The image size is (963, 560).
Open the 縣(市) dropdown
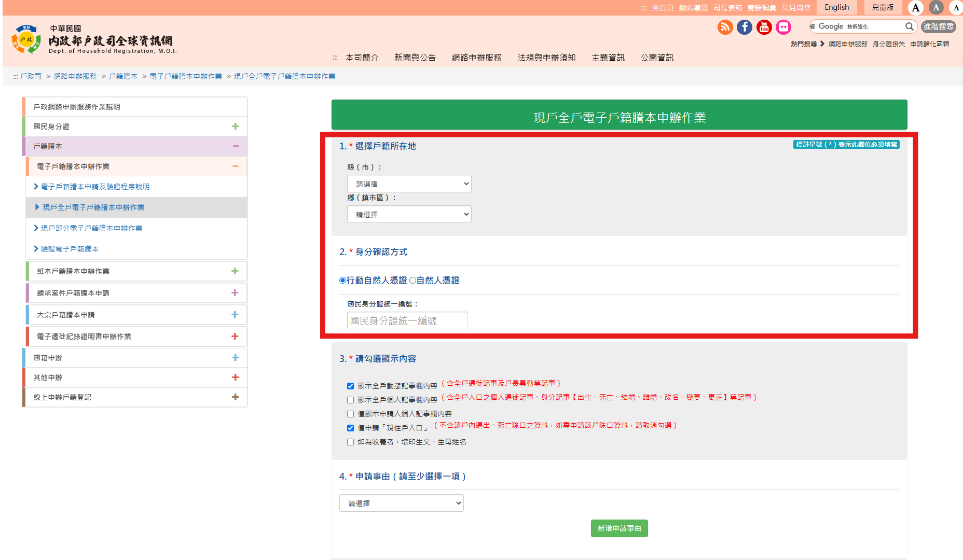coord(409,184)
